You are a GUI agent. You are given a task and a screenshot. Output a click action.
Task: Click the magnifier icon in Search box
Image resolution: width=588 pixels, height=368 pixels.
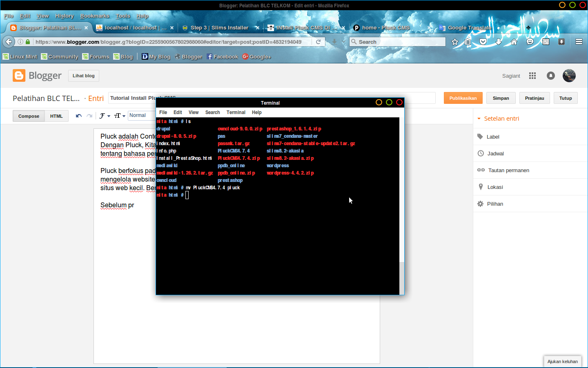(354, 42)
